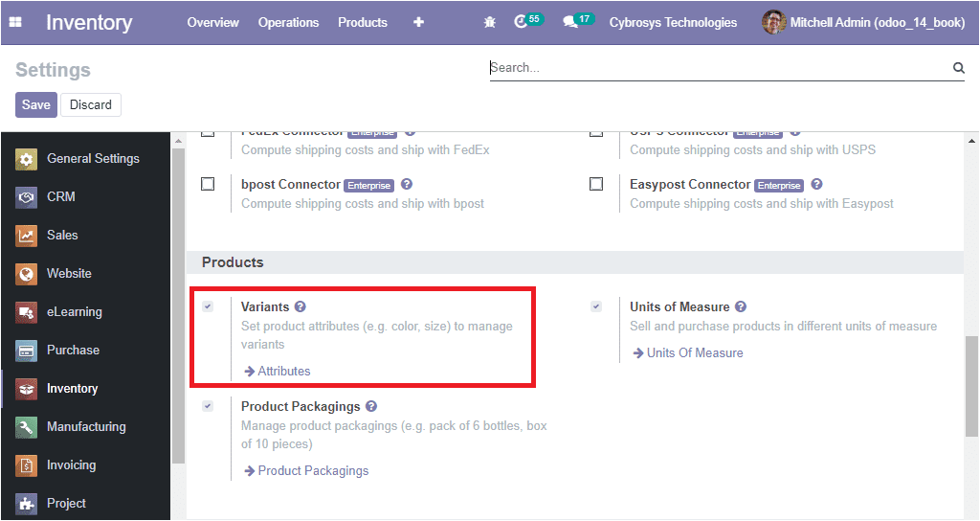Open Cybrosys Technologies company switcher
The height and width of the screenshot is (521, 980).
point(673,23)
